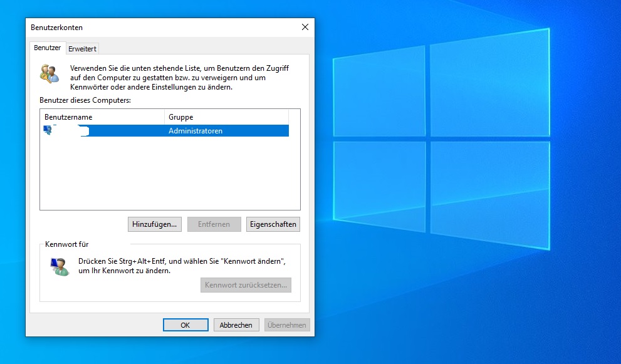Click the 'Benutzer dieses Computers:' label
621x364 pixels.
click(x=85, y=100)
